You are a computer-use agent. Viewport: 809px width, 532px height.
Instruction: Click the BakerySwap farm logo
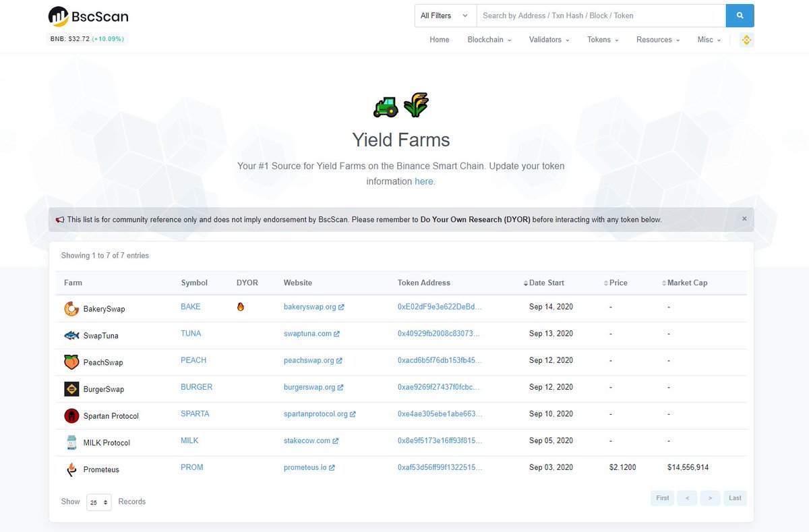pyautogui.click(x=71, y=309)
